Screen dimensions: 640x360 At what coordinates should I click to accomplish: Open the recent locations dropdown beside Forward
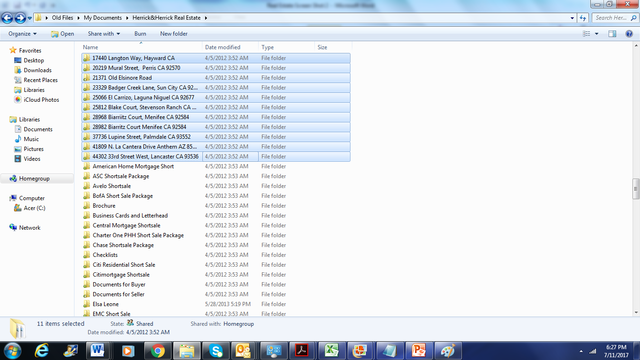pyautogui.click(x=30, y=18)
